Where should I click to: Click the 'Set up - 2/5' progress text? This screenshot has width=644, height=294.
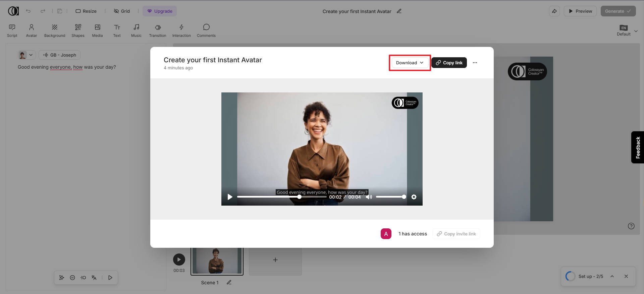[x=591, y=276]
